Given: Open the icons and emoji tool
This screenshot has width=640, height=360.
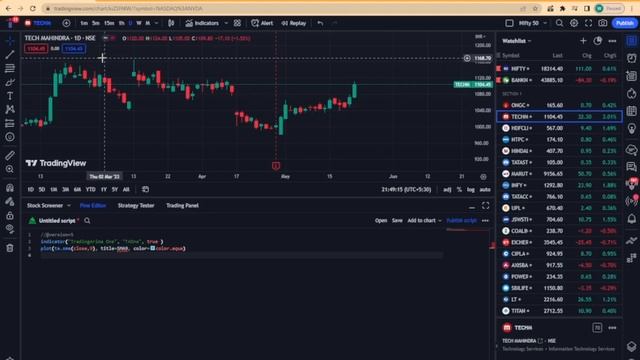Looking at the screenshot, I should [x=10, y=137].
